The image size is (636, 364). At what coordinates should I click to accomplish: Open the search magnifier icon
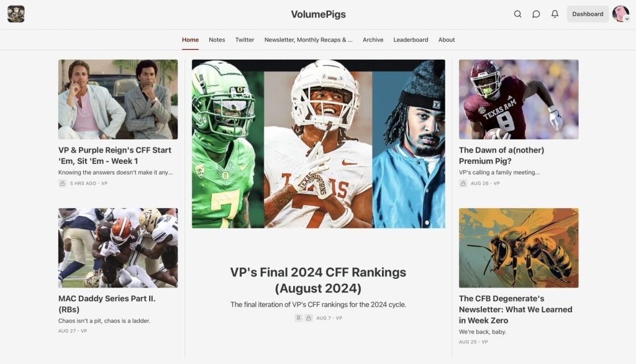point(517,14)
